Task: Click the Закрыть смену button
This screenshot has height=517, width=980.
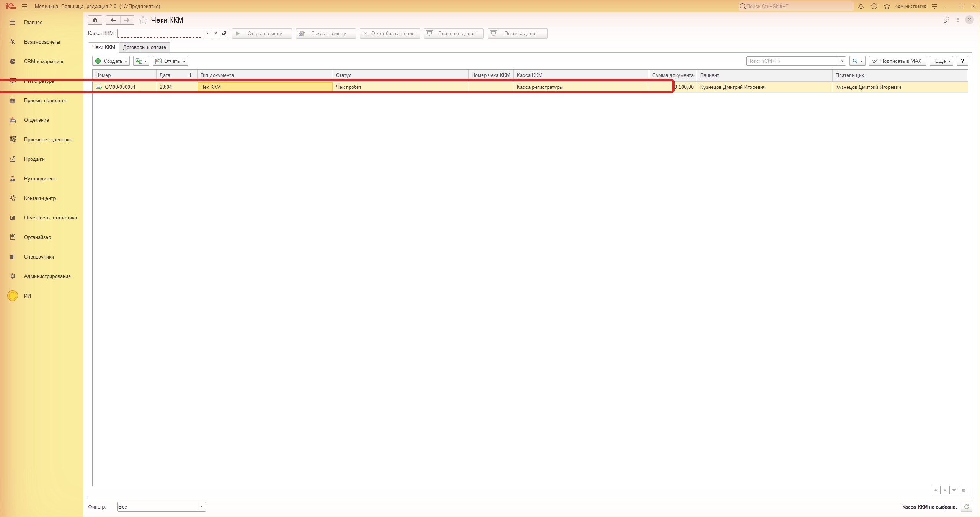Action: click(326, 33)
